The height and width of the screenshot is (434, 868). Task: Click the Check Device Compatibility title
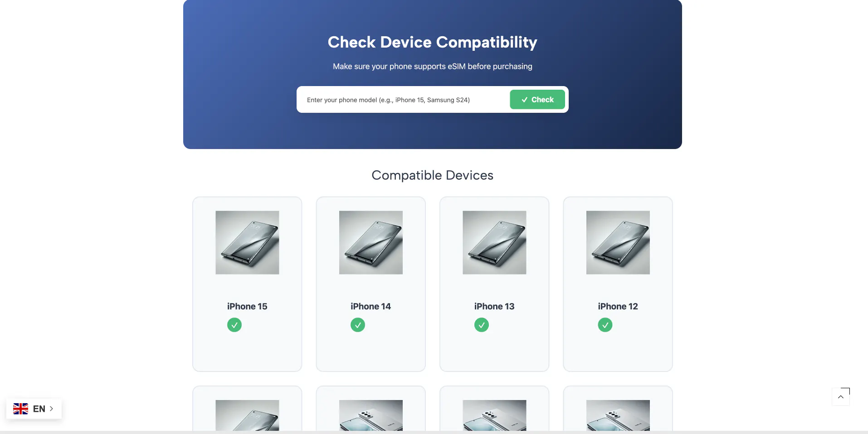433,42
